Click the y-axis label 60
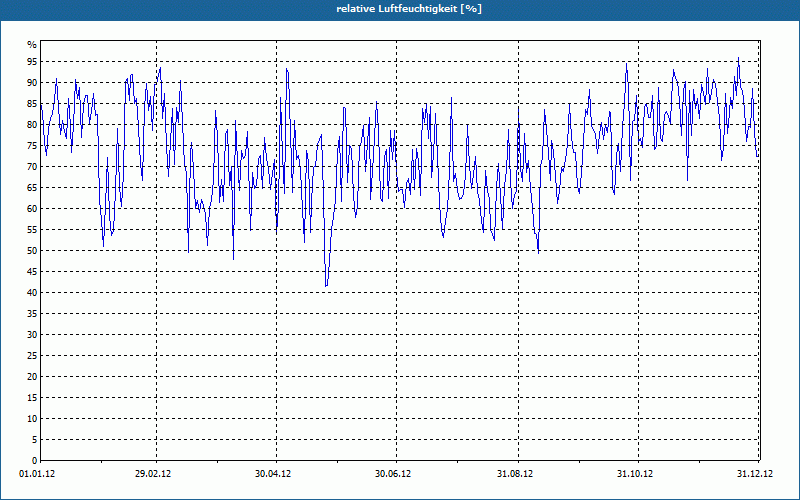800x500 pixels. tap(32, 209)
